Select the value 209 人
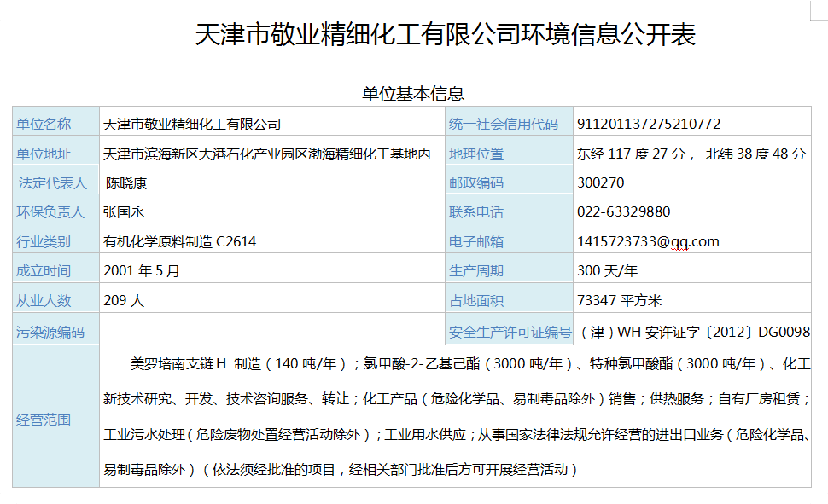 coord(124,300)
